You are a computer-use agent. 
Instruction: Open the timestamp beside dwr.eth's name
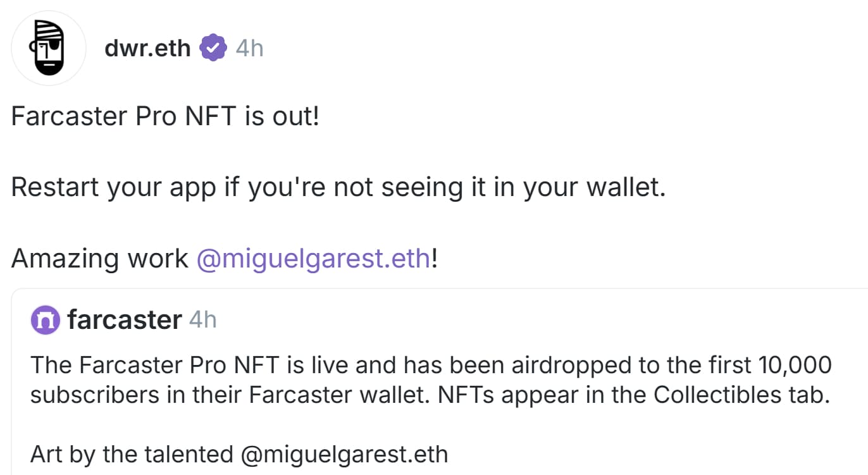click(249, 48)
